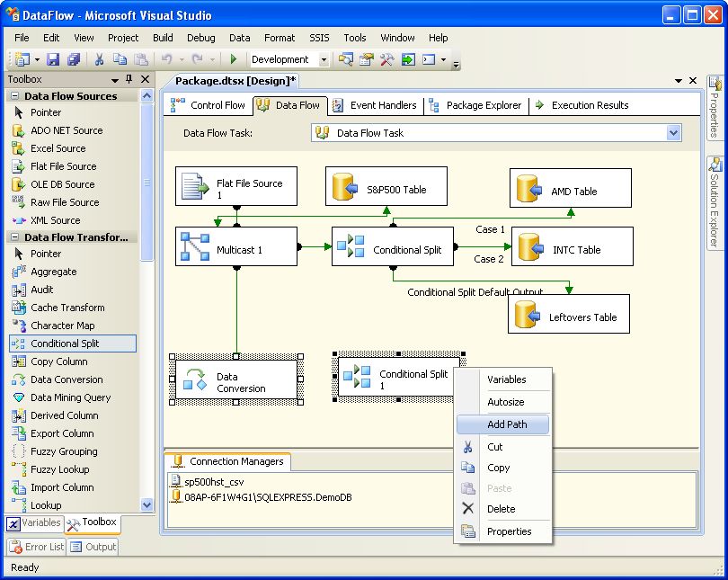Open the toolbar options dropdown at the end

[456, 64]
